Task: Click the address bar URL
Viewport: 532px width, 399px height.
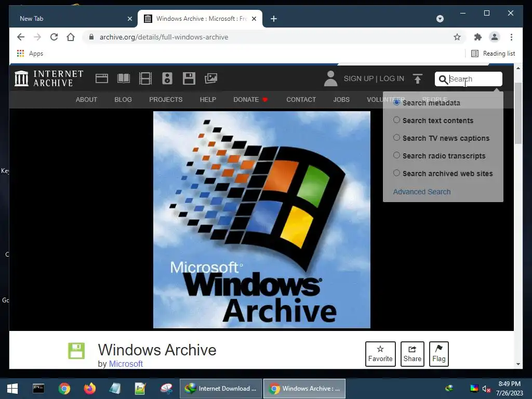Action: 164,37
